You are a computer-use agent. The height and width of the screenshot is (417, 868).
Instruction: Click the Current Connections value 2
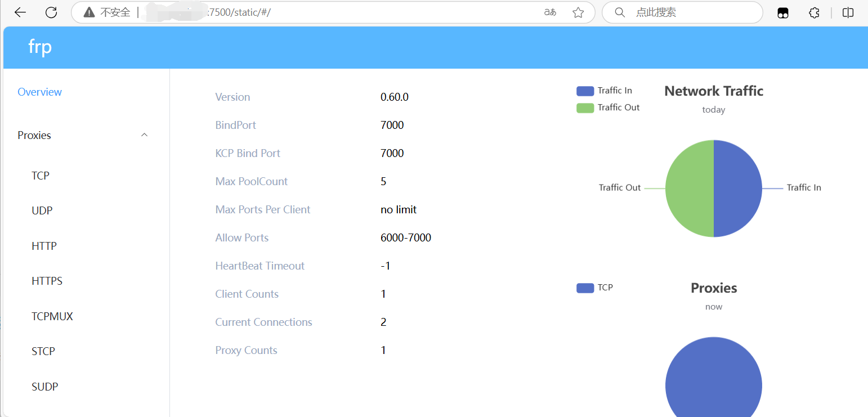383,322
